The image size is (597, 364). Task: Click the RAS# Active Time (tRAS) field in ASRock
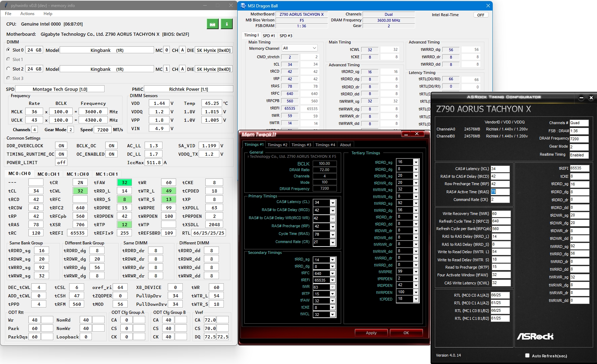pyautogui.click(x=500, y=192)
